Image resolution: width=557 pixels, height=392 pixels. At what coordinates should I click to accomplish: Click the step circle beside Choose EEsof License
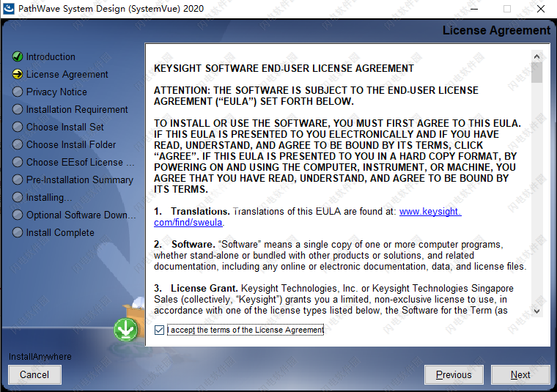(18, 162)
